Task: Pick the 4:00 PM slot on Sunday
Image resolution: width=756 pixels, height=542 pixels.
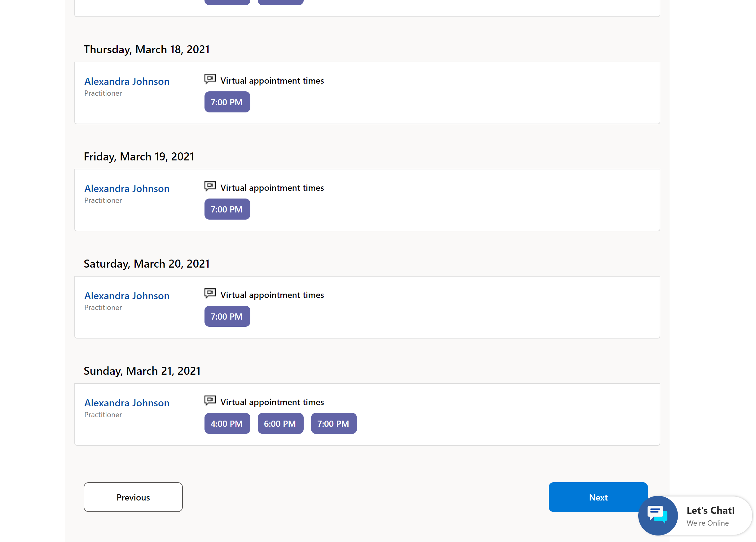Action: point(227,423)
